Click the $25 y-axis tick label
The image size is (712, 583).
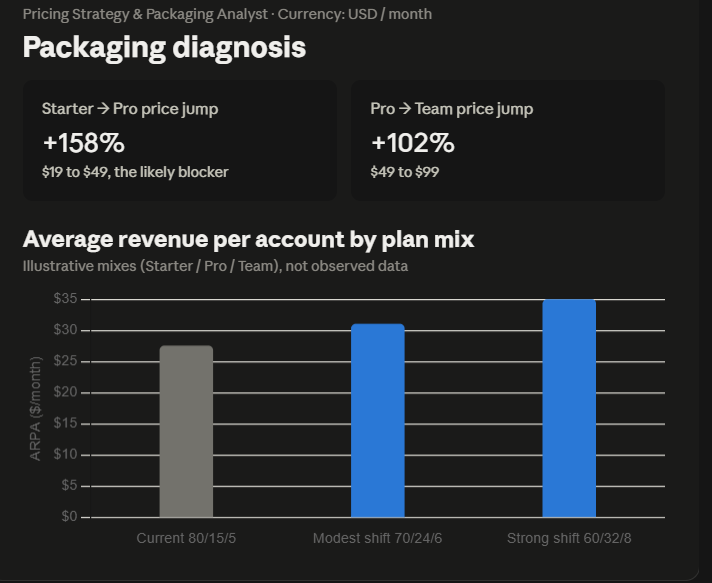click(65, 361)
